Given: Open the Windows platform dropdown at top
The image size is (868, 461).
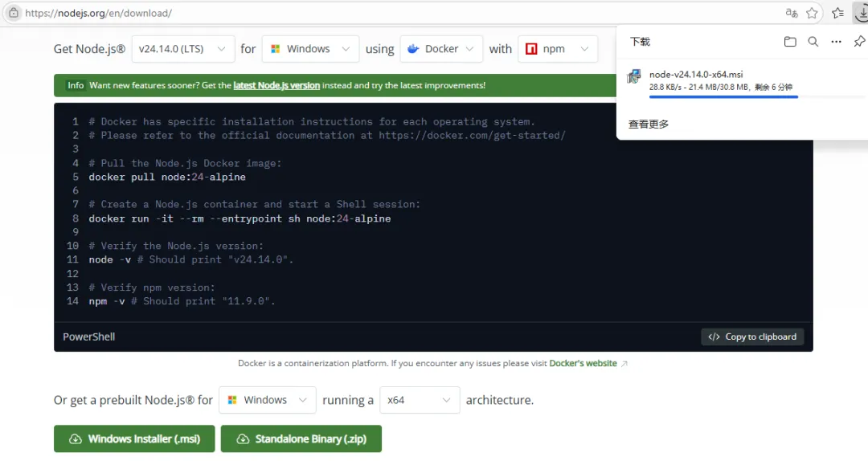Looking at the screenshot, I should point(310,49).
